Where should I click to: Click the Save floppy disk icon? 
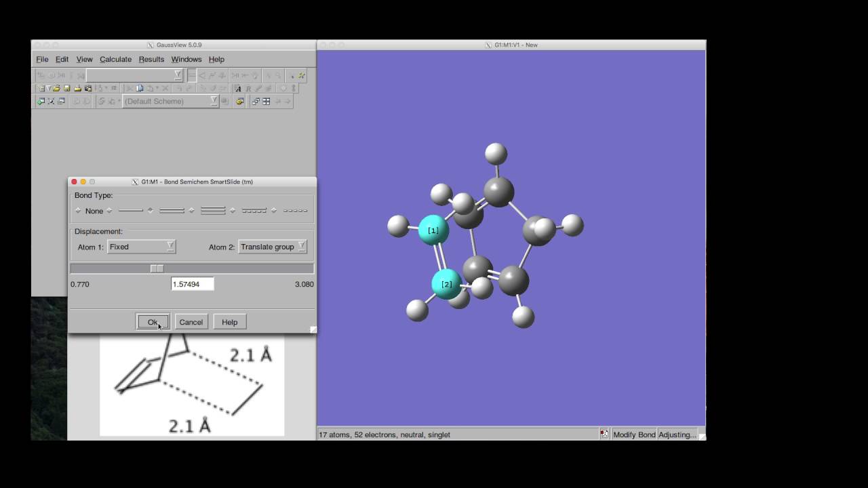[x=66, y=88]
